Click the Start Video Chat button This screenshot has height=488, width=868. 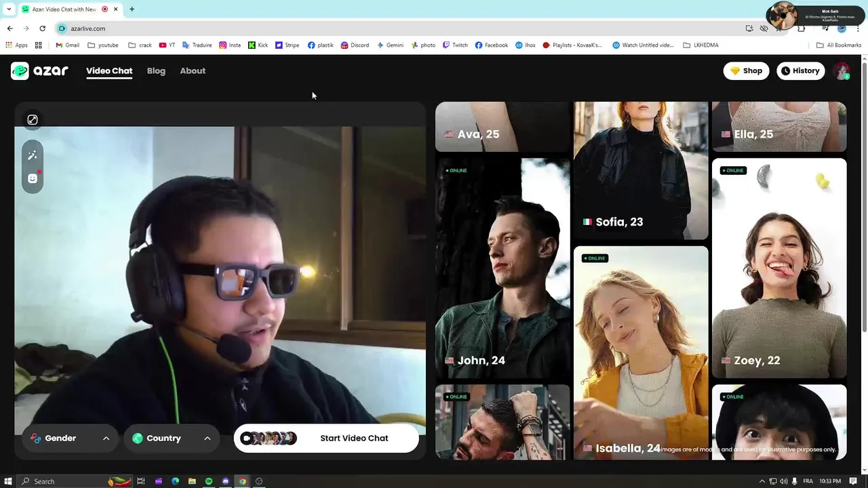tap(326, 439)
